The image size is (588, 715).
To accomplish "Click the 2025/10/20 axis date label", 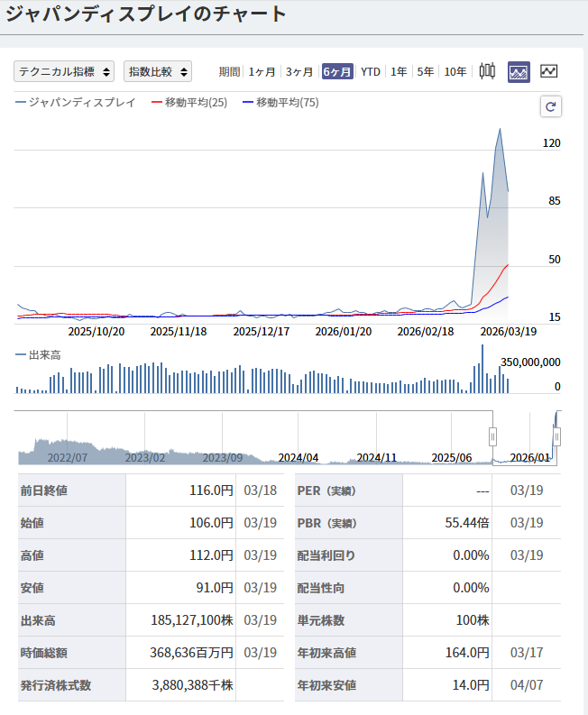I will tap(96, 332).
